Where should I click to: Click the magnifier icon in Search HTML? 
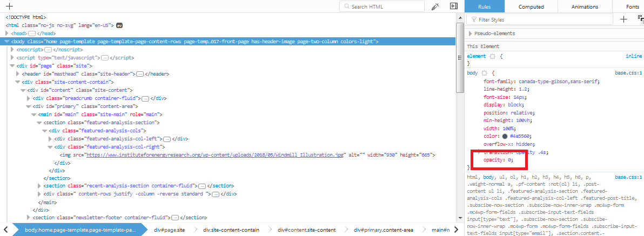(347, 6)
